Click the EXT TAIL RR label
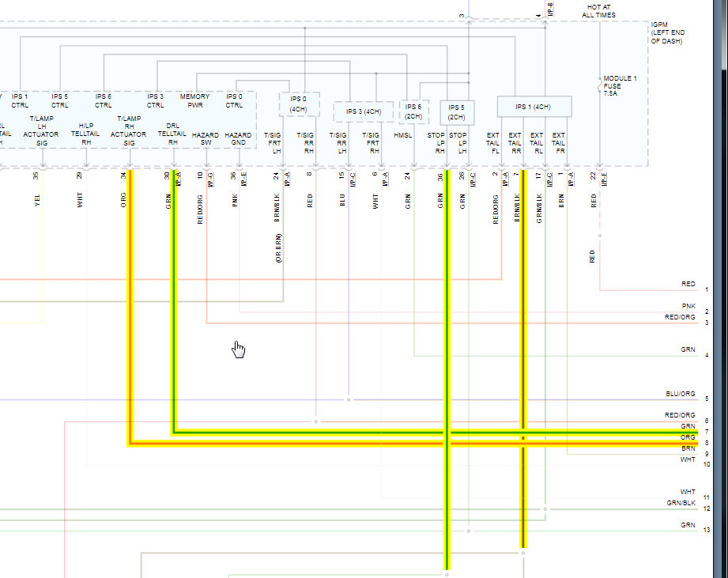This screenshot has width=728, height=578. click(x=515, y=143)
